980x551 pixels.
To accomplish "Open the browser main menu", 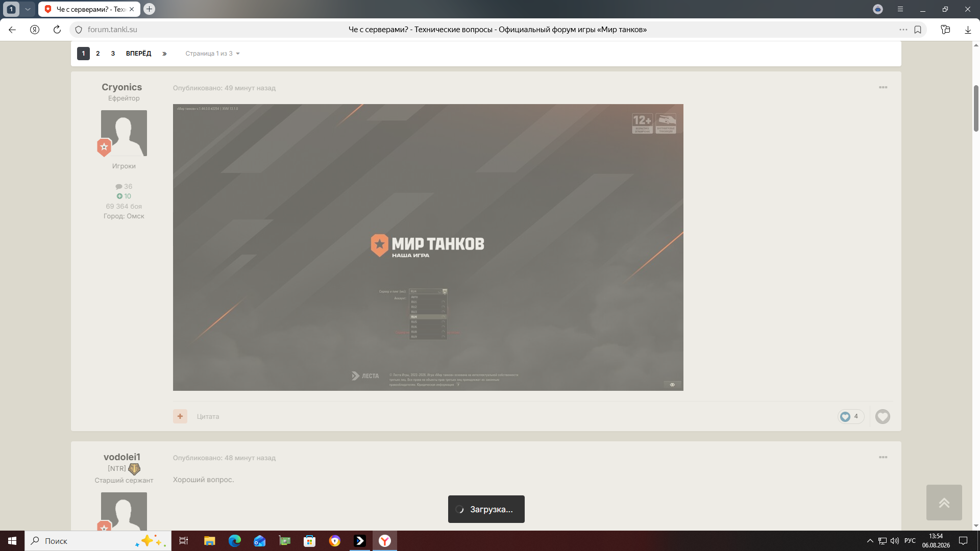I will 900,9.
